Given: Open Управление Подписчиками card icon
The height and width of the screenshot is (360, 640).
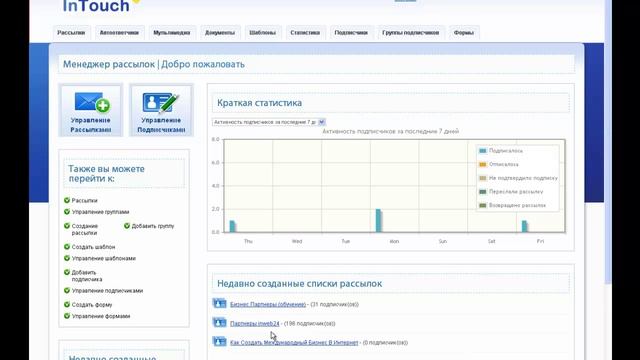Looking at the screenshot, I should coord(161,102).
